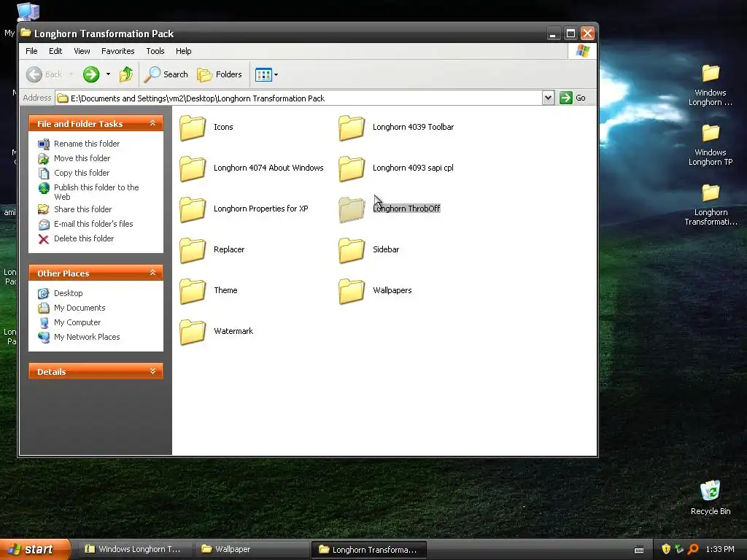Open the Tools menu
The height and width of the screenshot is (560, 747).
(x=155, y=51)
